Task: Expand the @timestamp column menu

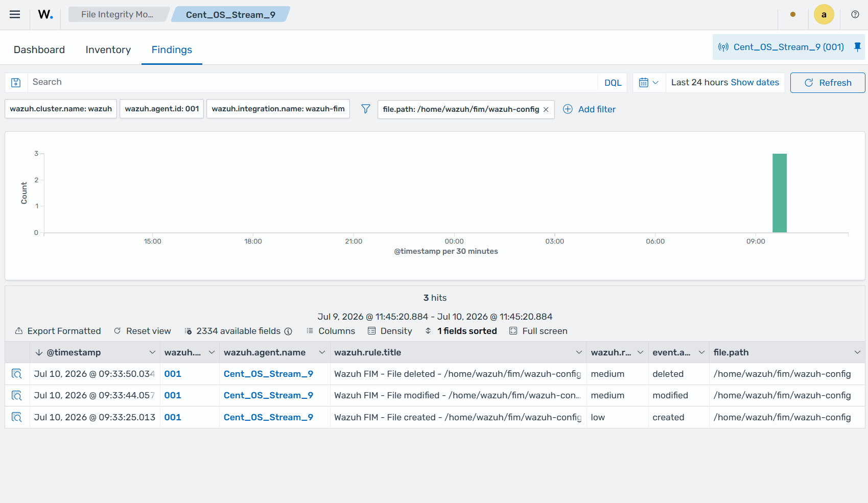Action: coord(152,352)
